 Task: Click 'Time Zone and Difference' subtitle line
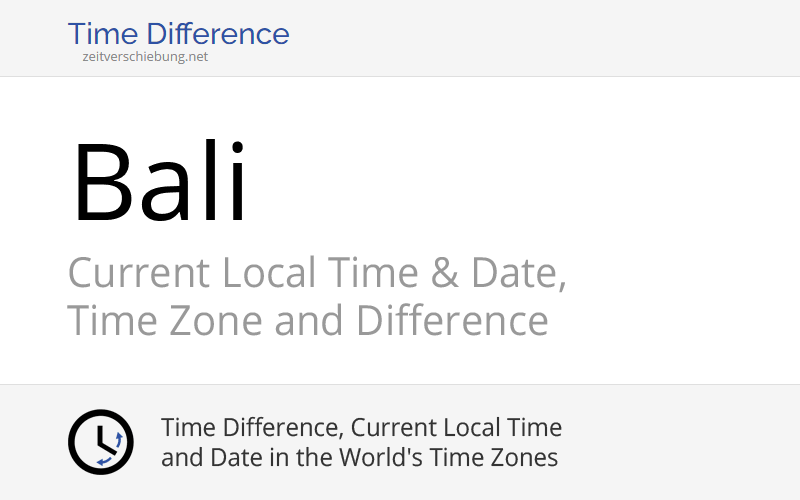[308, 320]
